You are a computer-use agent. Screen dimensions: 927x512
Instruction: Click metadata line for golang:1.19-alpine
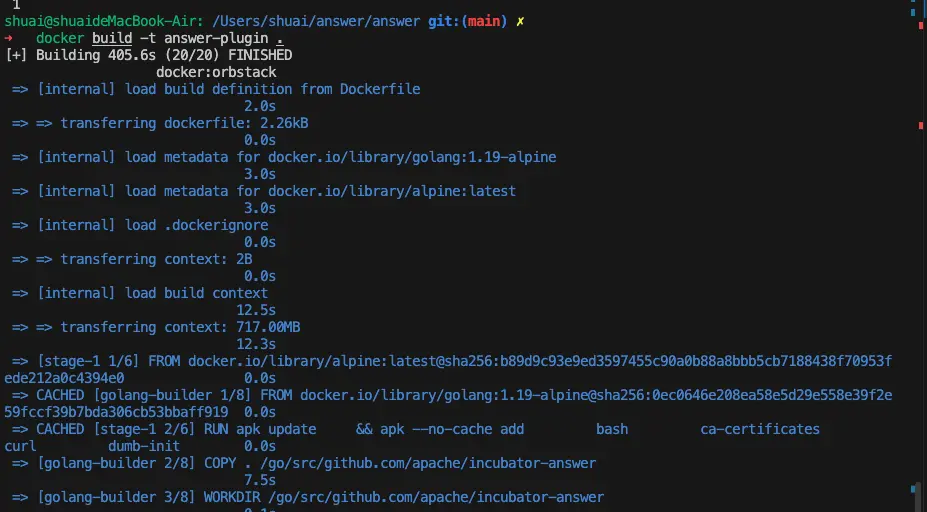284,157
